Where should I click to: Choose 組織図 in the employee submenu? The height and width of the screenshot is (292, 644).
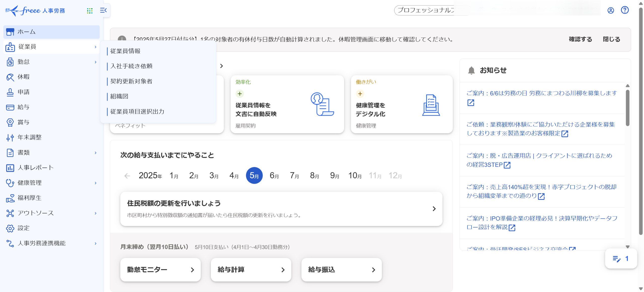[119, 96]
